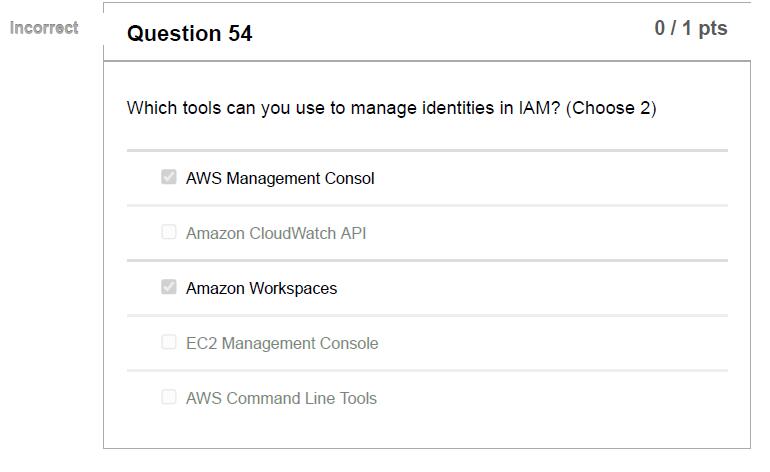Enable the EC2 Management Console checkbox
The height and width of the screenshot is (472, 770).
[x=169, y=342]
